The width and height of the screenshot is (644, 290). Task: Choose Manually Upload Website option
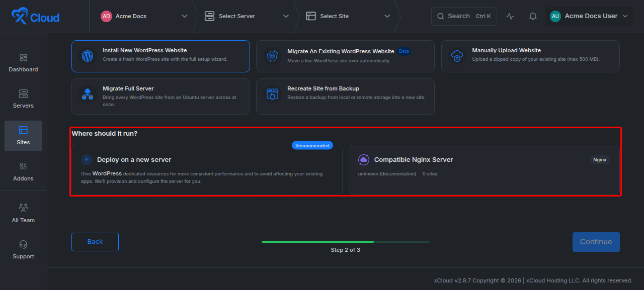point(530,56)
